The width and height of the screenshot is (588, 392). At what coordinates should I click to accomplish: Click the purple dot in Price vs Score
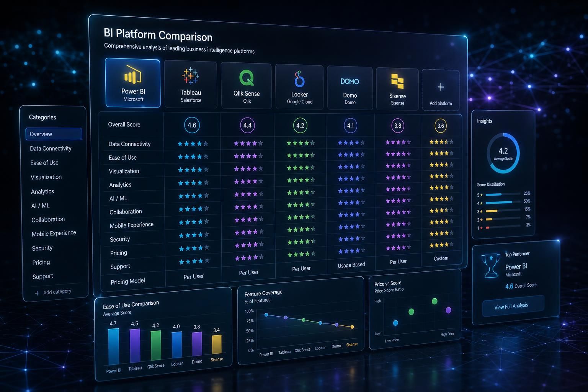click(x=448, y=310)
